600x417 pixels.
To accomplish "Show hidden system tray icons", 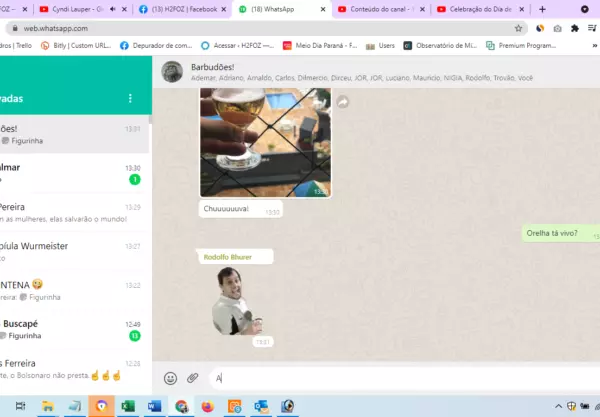I will pos(556,406).
